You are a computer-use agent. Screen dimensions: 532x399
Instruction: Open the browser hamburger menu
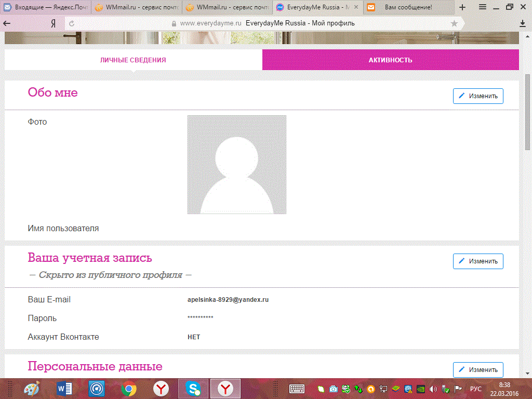(483, 7)
